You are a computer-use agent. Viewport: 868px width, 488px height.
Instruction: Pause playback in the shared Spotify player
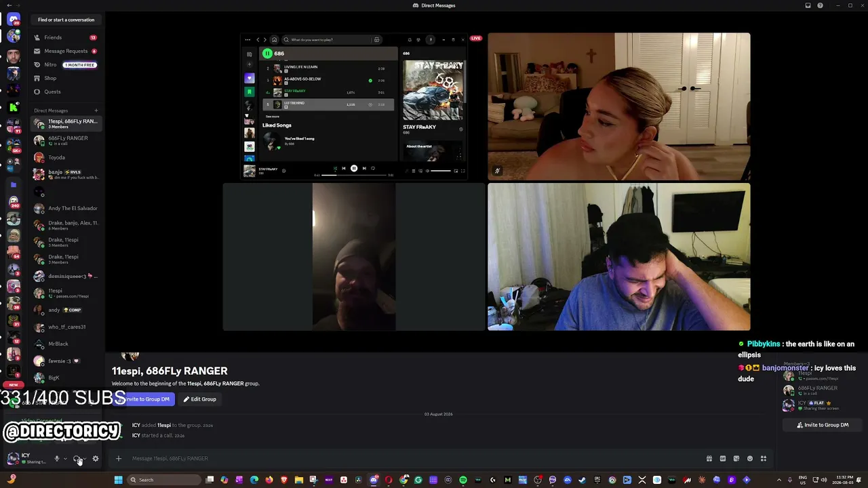(x=354, y=168)
